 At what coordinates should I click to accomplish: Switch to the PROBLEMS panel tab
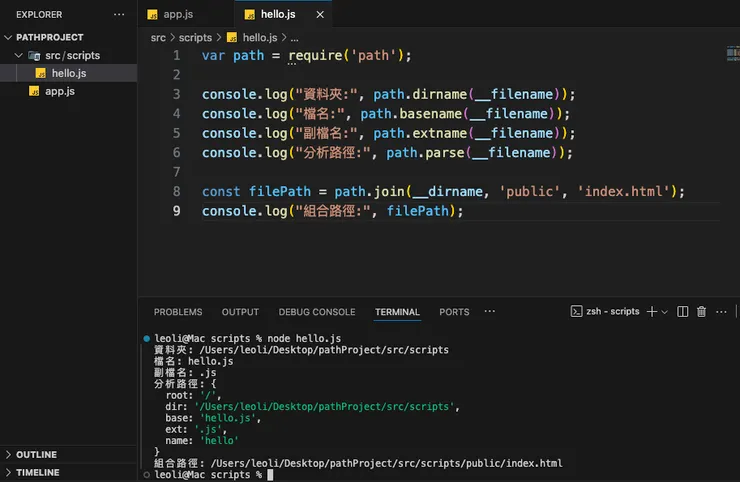tap(178, 312)
